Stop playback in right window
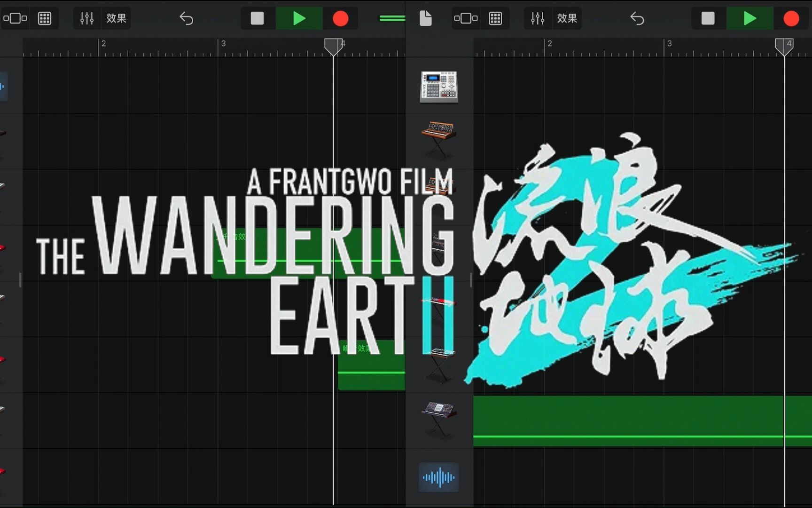This screenshot has width=812, height=508. pos(708,18)
